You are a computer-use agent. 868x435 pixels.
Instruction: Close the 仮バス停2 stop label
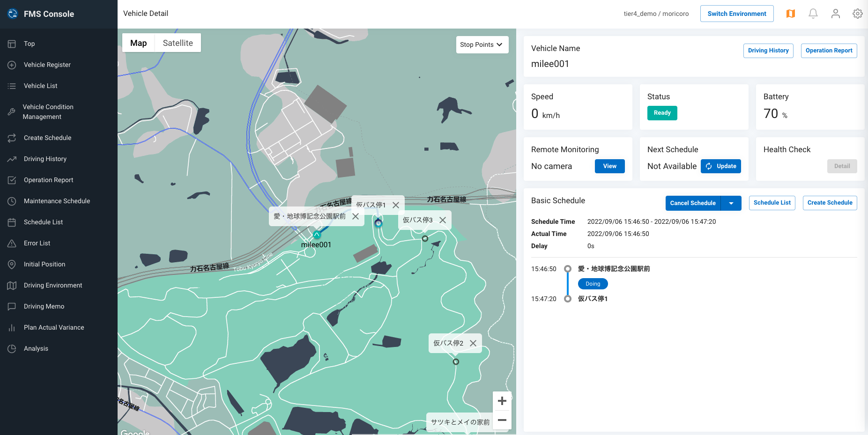[x=473, y=343]
